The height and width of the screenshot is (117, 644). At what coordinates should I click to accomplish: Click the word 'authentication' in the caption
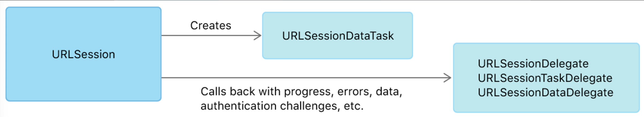pos(239,106)
